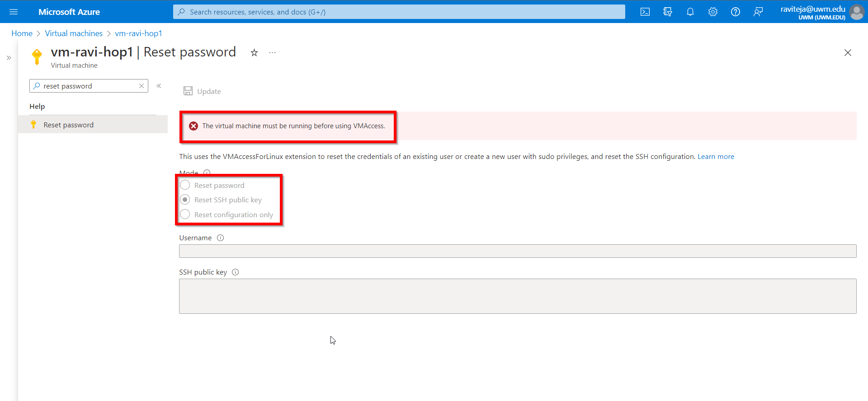The image size is (868, 401).
Task: Show the SSH public key info icon
Action: coord(235,272)
